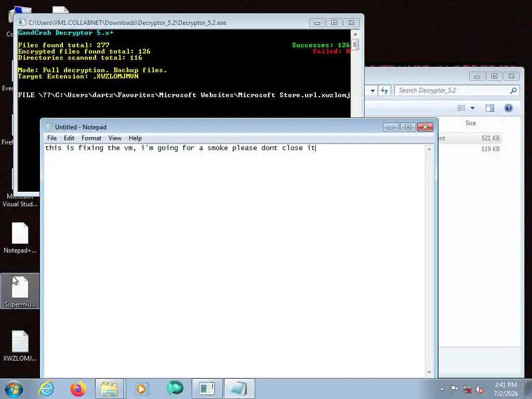This screenshot has height=399, width=532.
Task: Click the console scrollbar up arrow
Action: 355,34
